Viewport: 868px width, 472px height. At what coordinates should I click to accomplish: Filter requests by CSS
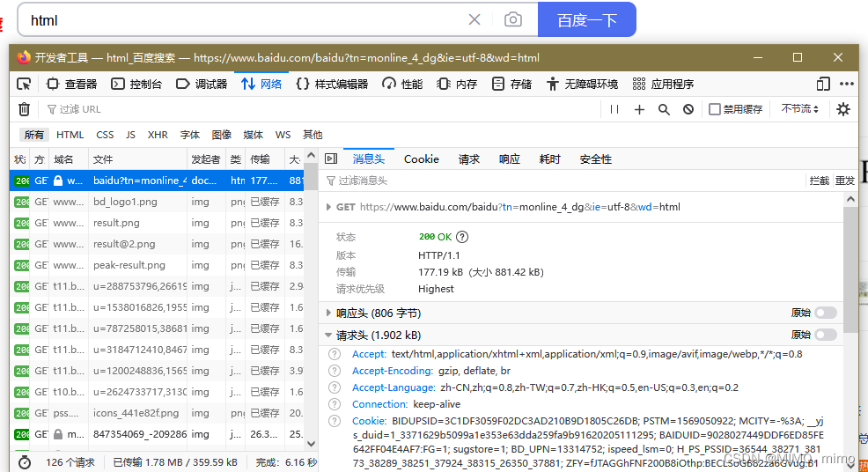point(105,135)
